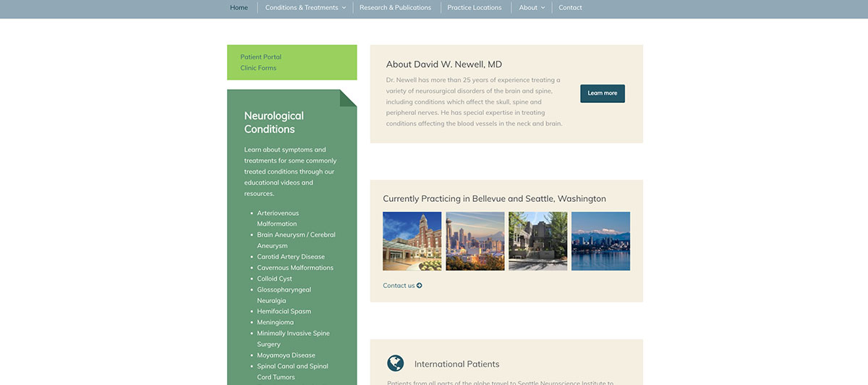Click the Learn more button
868x385 pixels.
click(x=603, y=93)
